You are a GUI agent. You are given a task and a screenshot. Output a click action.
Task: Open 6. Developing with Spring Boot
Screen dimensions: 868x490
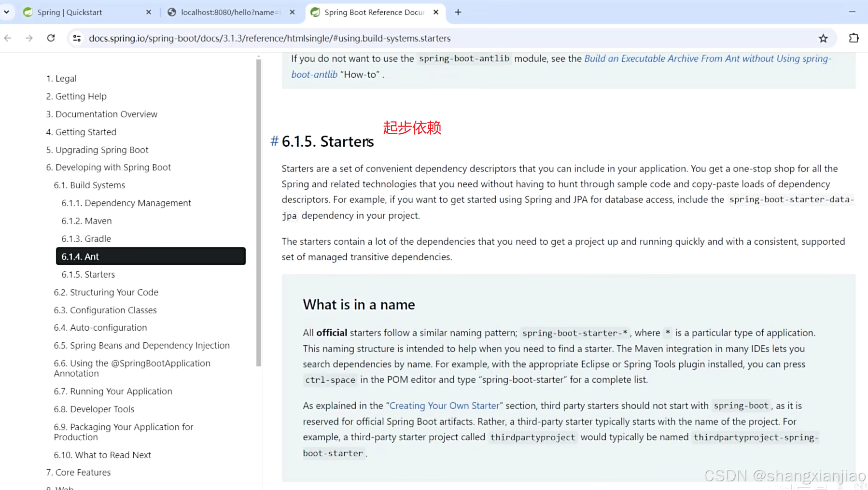(x=109, y=167)
